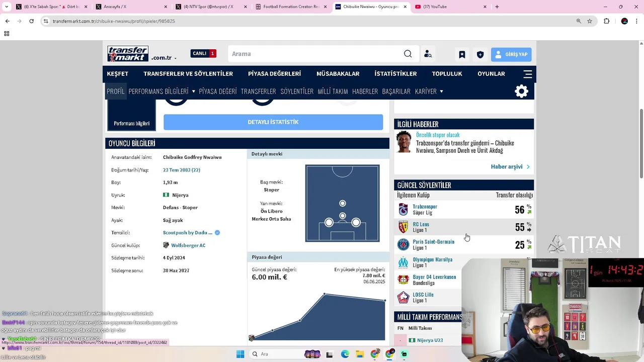Reload the page
The width and height of the screenshot is (644, 362).
tap(31, 21)
